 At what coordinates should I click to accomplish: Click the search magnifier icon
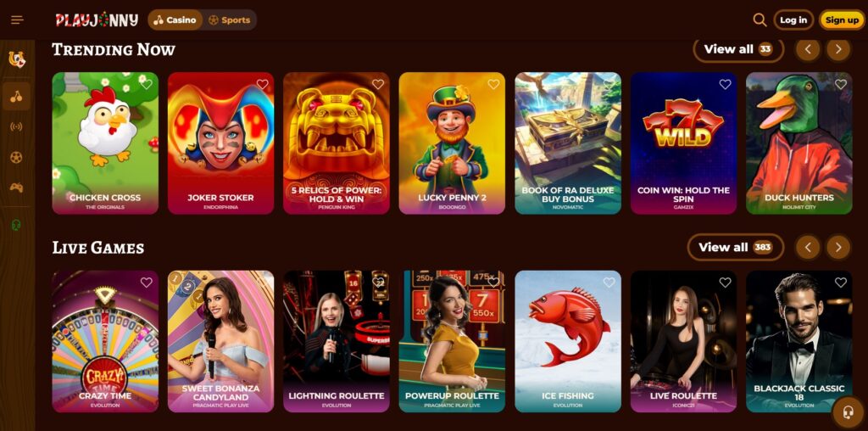[x=759, y=20]
